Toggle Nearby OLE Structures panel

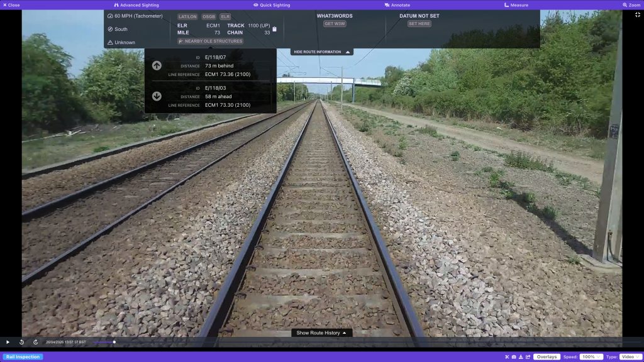pos(210,41)
